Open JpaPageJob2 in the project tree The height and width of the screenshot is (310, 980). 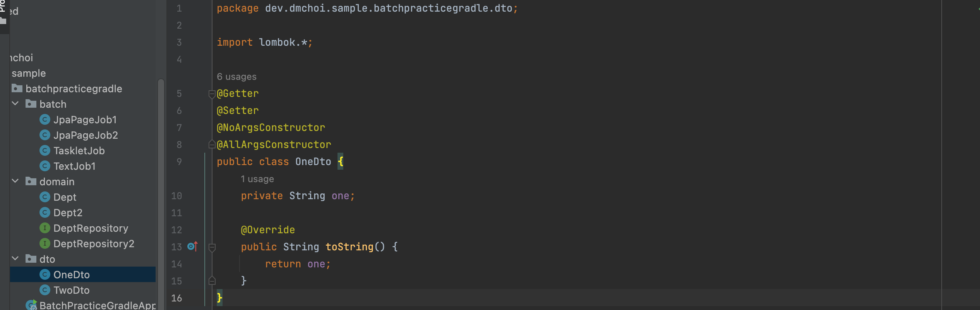(86, 135)
